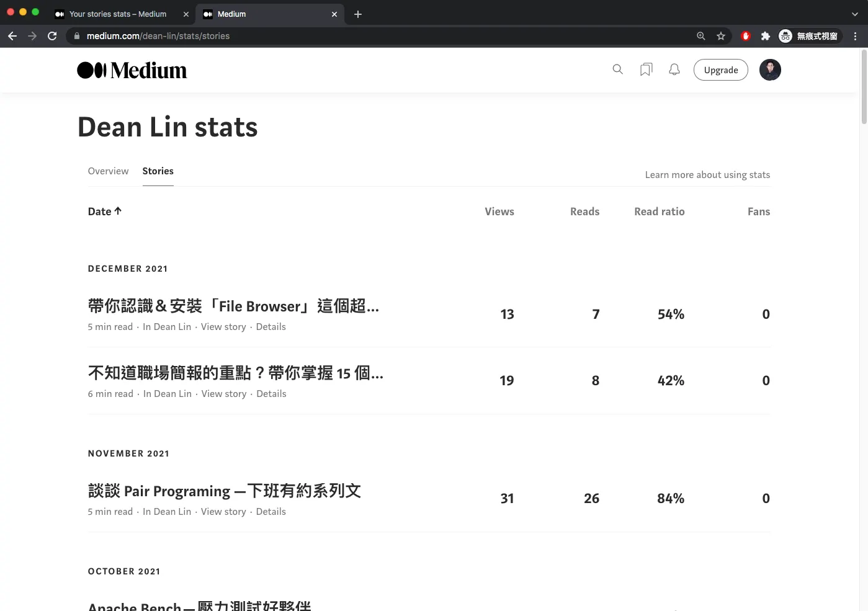Open 'Learn more about using stats' link
The width and height of the screenshot is (868, 611).
point(707,175)
